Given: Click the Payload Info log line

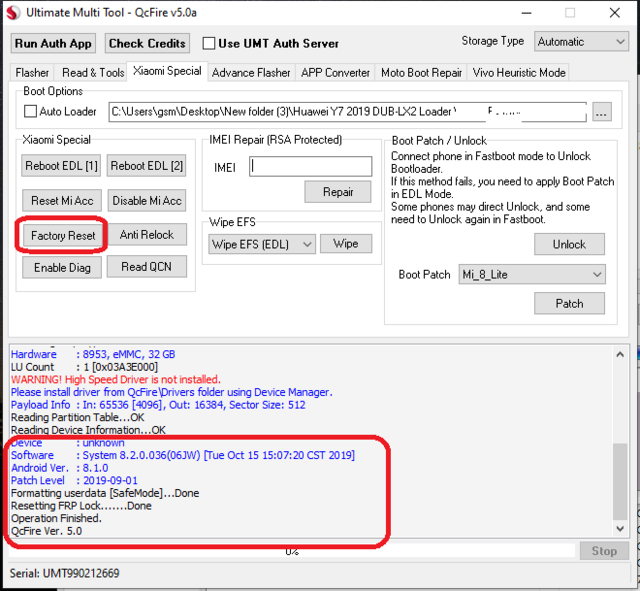Looking at the screenshot, I should pyautogui.click(x=158, y=405).
